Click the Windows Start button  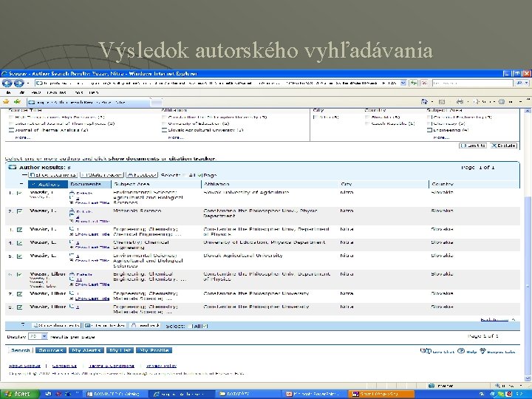[20, 394]
